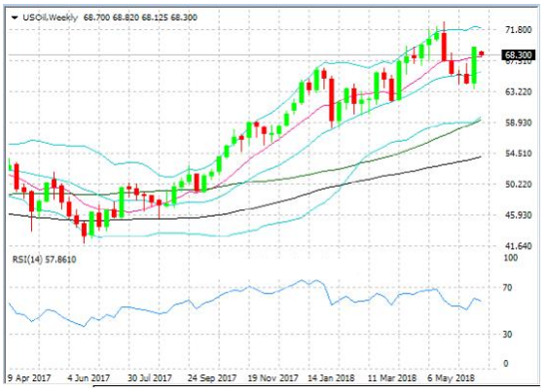
Task: Select the RSI 70 level label
Action: point(507,288)
